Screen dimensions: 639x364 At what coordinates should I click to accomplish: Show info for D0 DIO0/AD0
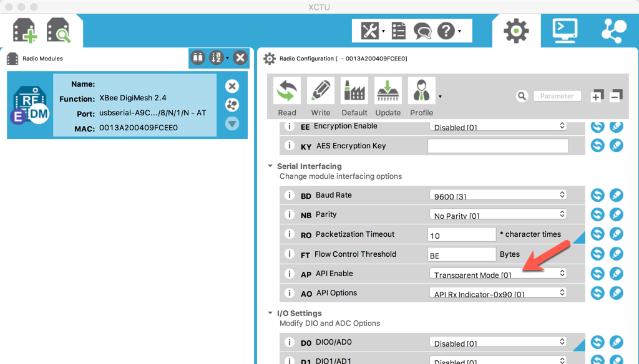[290, 342]
